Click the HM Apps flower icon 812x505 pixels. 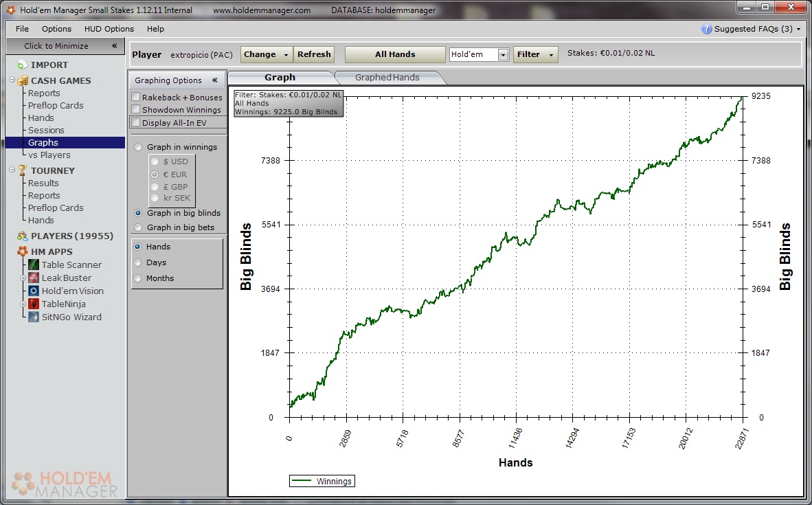22,251
